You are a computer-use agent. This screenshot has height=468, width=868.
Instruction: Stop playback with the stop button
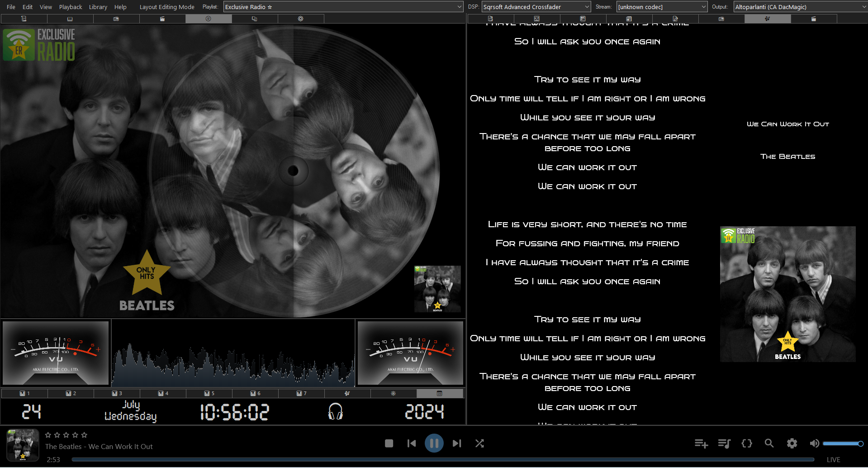[389, 444]
